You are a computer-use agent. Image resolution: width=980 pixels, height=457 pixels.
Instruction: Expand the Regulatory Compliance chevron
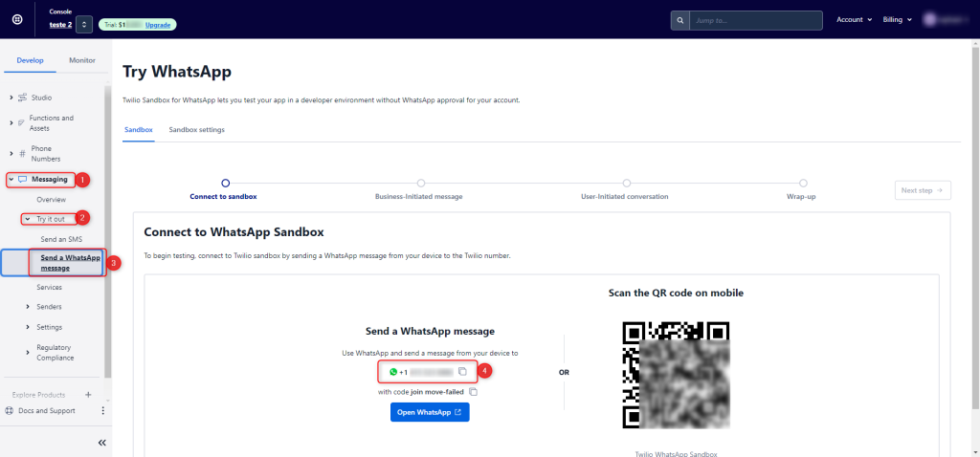(x=28, y=353)
